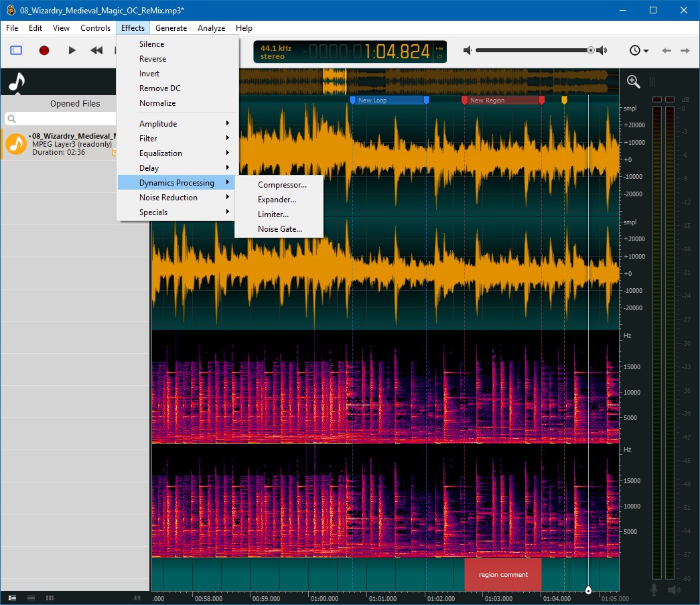Click the rewind icon
The width and height of the screenshot is (700, 605).
pyautogui.click(x=96, y=50)
